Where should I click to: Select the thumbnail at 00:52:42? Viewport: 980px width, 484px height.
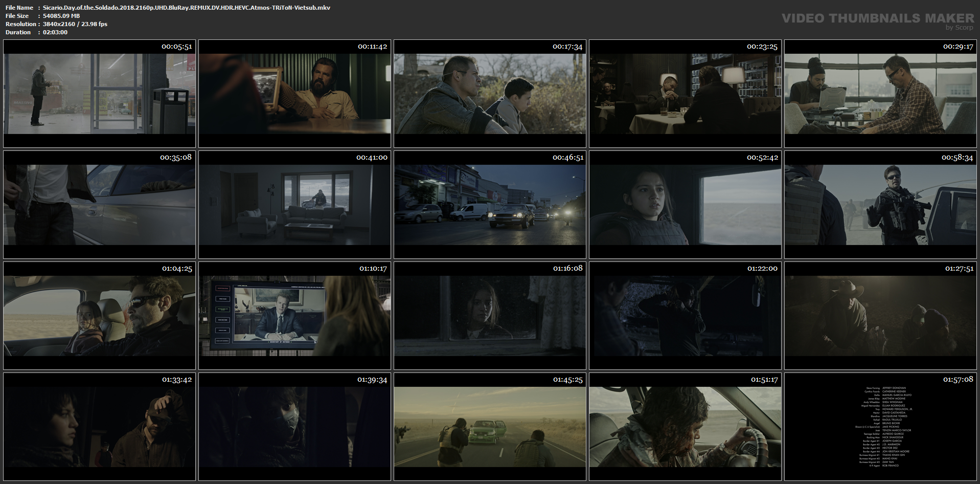point(685,205)
